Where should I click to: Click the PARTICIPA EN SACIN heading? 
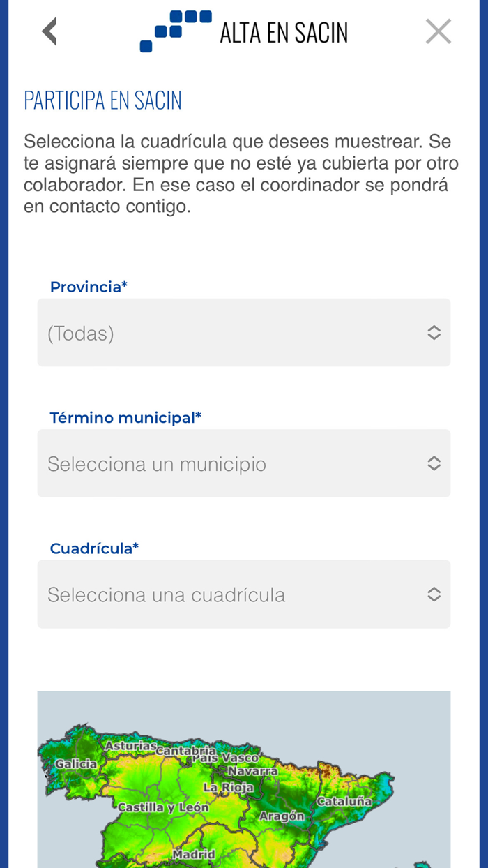102,100
